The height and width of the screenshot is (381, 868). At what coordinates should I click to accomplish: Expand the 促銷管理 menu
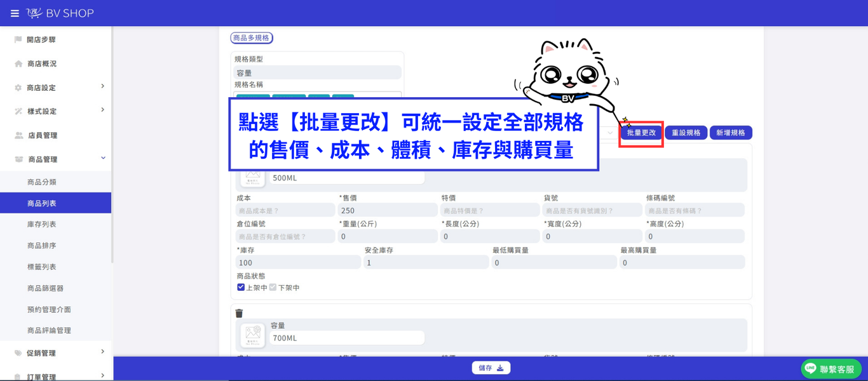click(102, 351)
